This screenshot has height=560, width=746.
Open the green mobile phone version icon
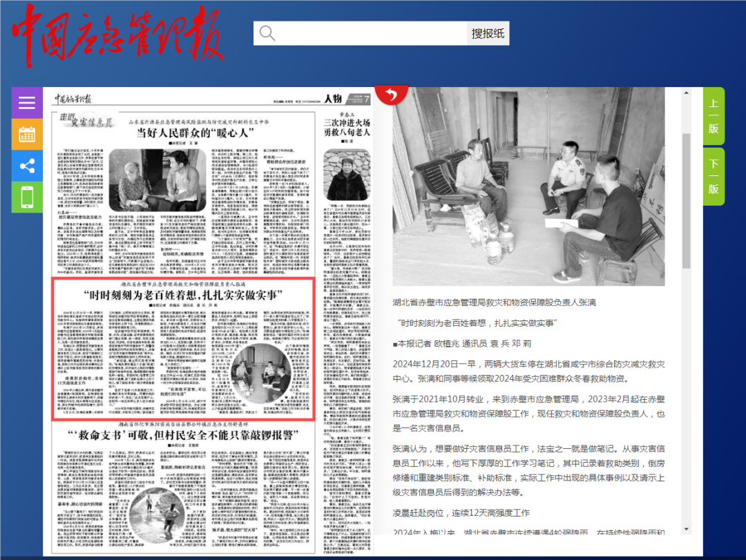point(27,197)
